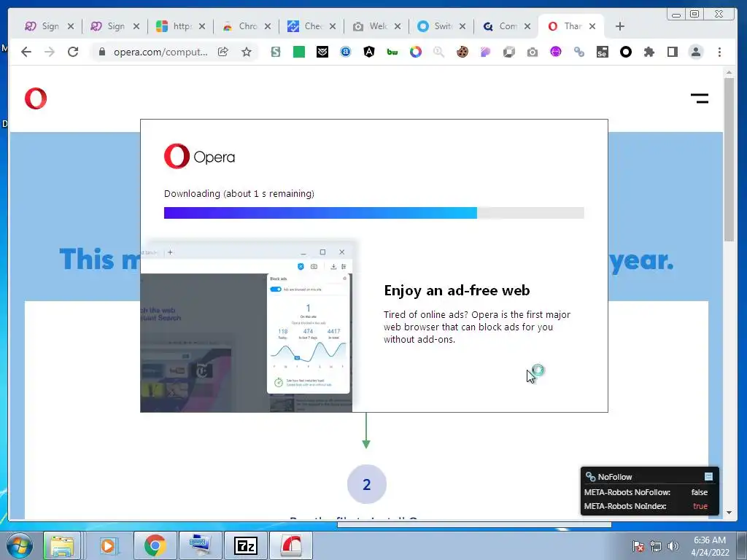Click the address bar showing opera.com

[160, 52]
